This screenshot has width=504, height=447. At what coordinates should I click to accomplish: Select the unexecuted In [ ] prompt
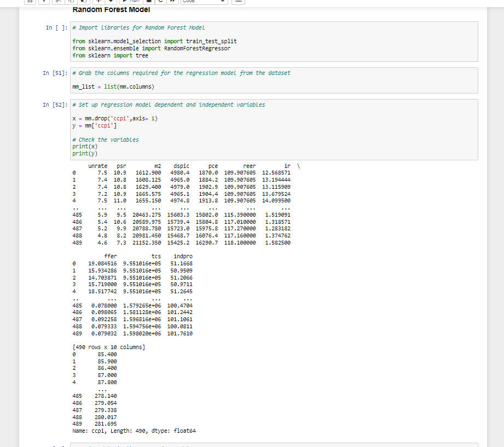(56, 28)
